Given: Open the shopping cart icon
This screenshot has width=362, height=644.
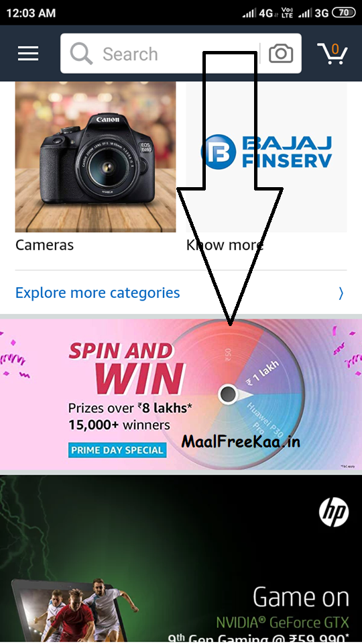Looking at the screenshot, I should [333, 54].
